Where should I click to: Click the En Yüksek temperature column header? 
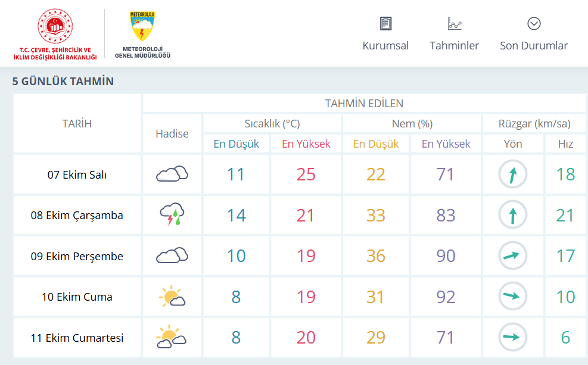[x=306, y=143]
